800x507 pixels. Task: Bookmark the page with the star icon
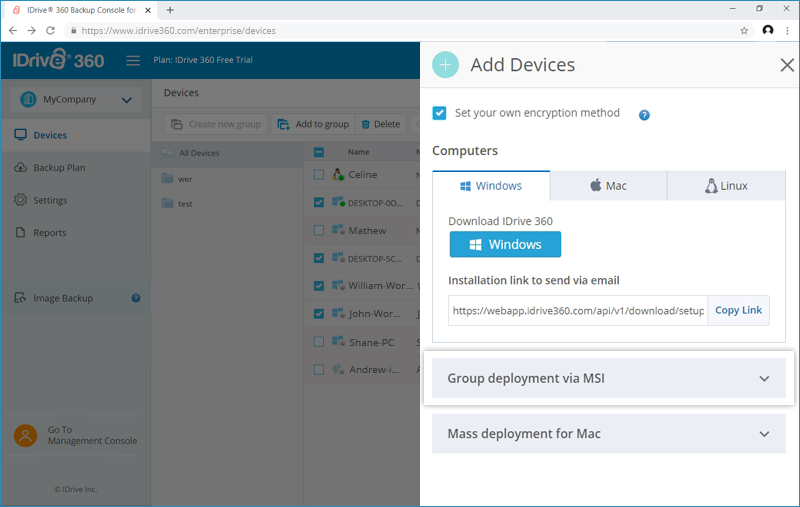[x=744, y=31]
